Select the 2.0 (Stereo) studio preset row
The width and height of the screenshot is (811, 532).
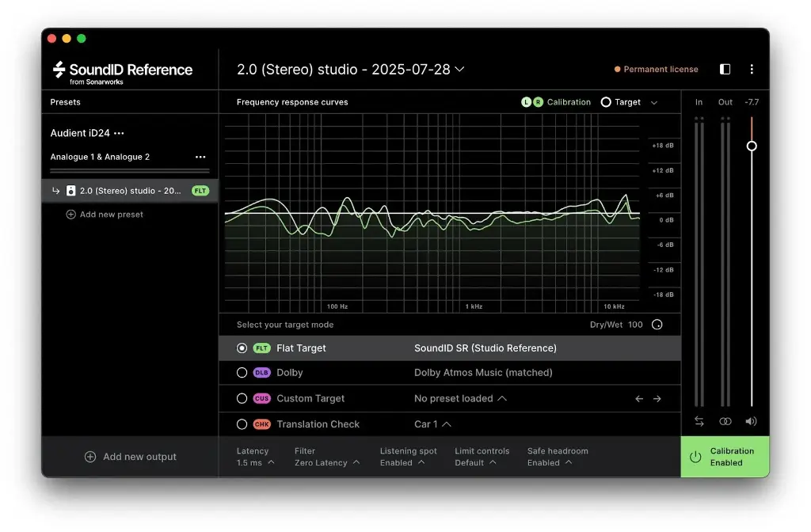(130, 191)
